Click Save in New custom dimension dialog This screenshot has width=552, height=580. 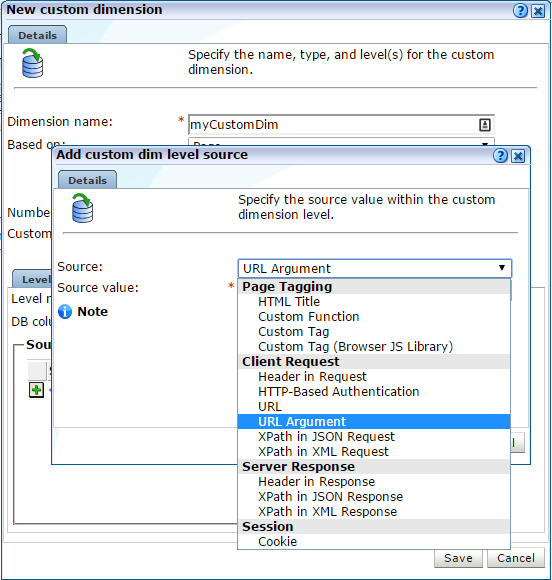[x=458, y=558]
